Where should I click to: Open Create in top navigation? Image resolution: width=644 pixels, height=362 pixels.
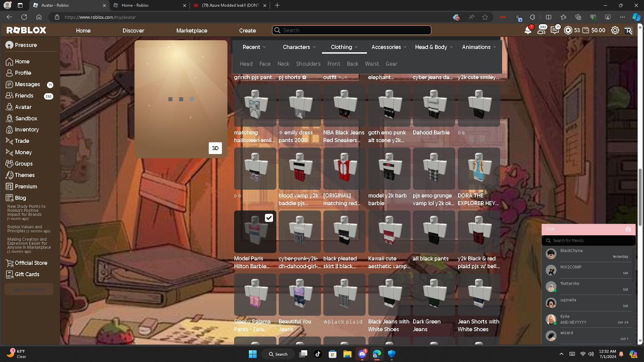248,31
